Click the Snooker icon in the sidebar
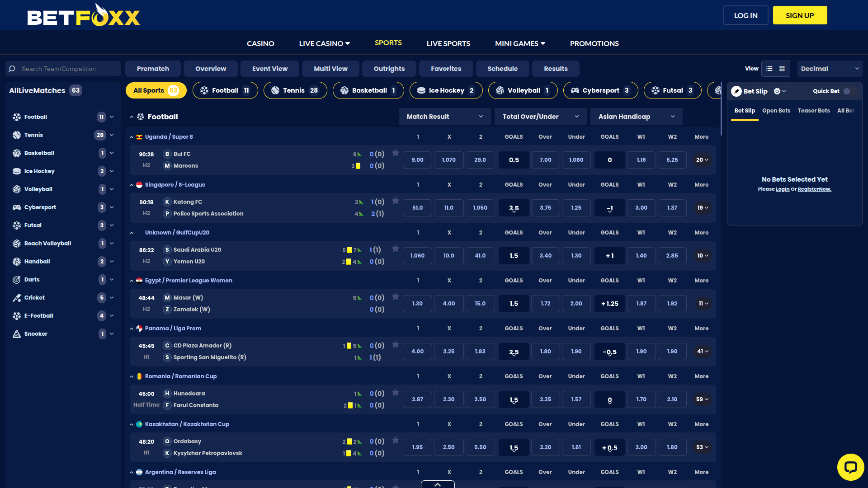 coord(17,333)
